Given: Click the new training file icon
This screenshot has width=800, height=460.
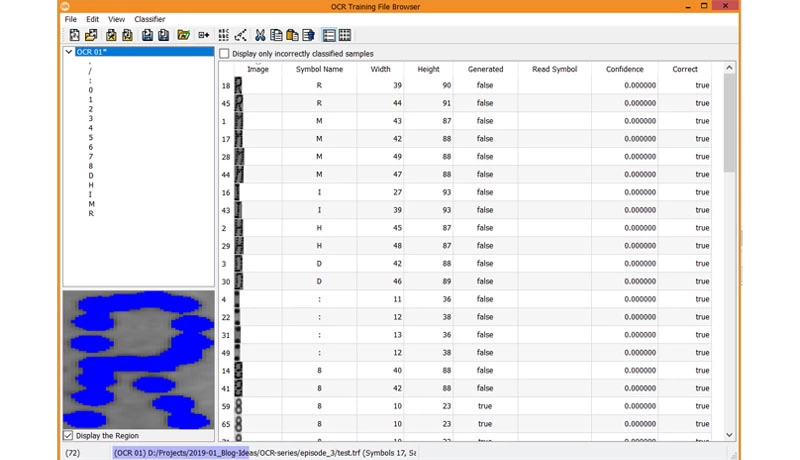Looking at the screenshot, I should click(74, 35).
